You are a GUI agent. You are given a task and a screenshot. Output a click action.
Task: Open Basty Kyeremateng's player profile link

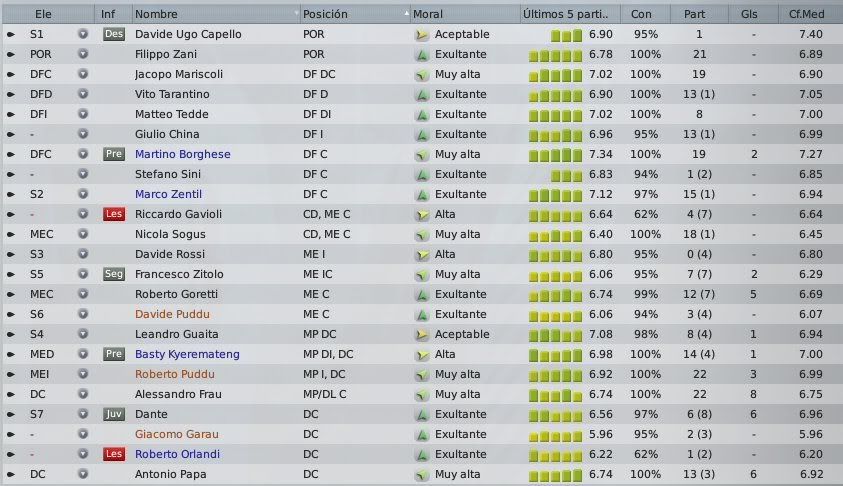(187, 354)
